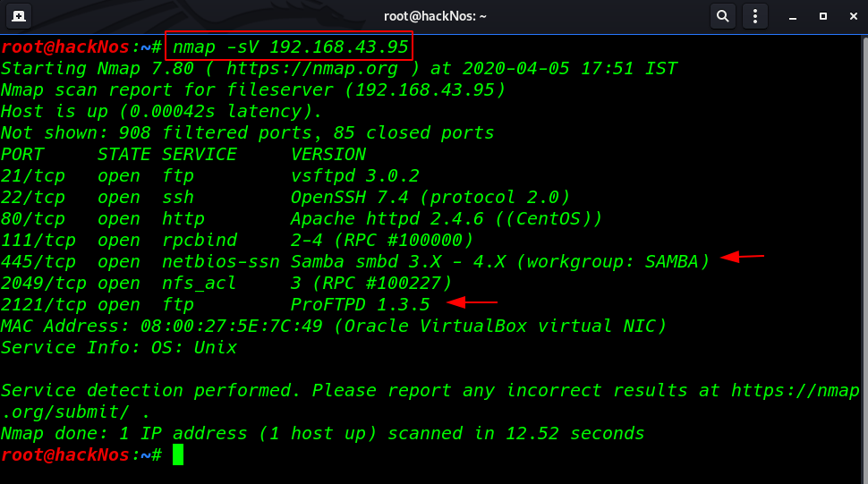This screenshot has height=484, width=868.
Task: Click the 21/tcp port entry
Action: pyautogui.click(x=32, y=176)
